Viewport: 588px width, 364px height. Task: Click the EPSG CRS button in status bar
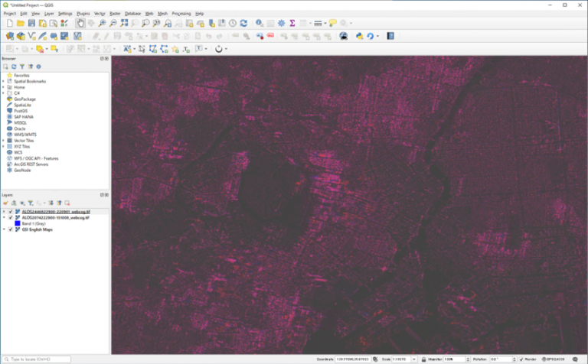553,359
